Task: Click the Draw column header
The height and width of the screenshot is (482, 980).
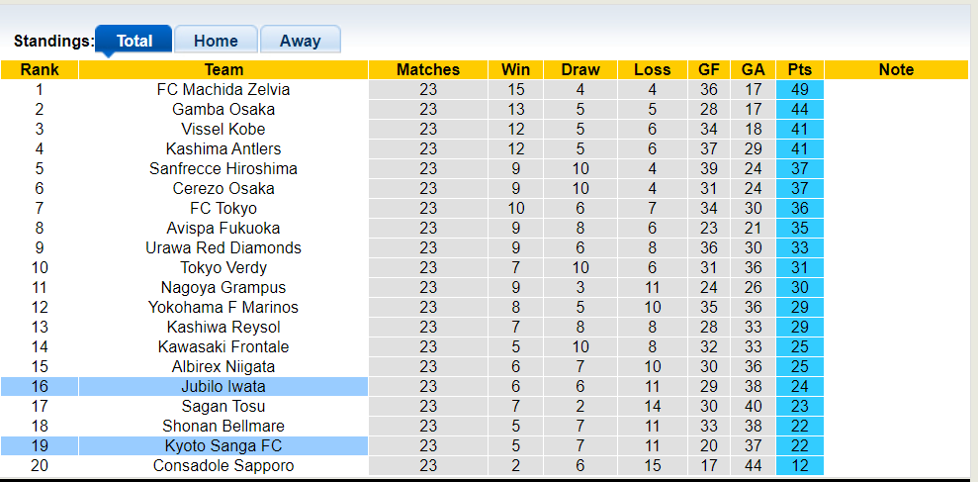Action: pyautogui.click(x=580, y=69)
